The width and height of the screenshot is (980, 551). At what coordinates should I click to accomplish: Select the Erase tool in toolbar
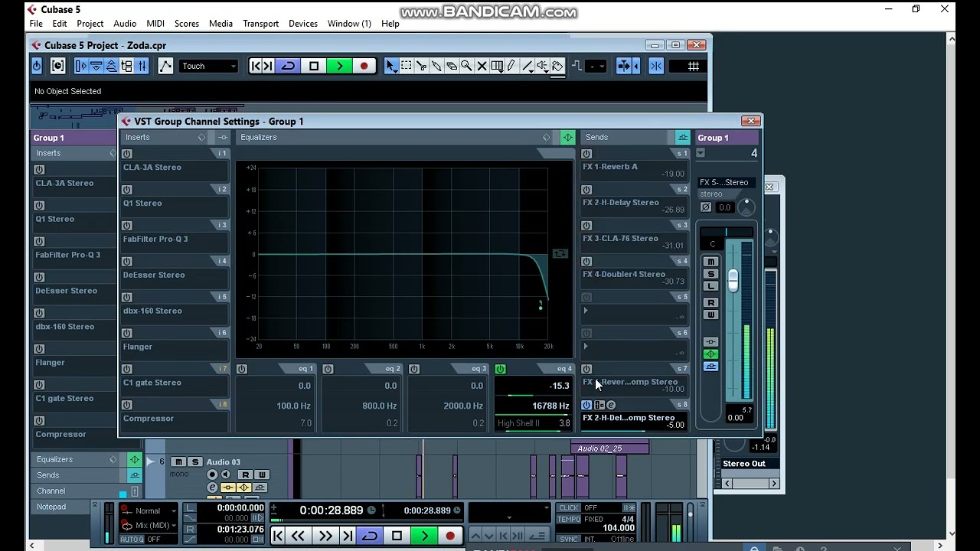[x=452, y=67]
